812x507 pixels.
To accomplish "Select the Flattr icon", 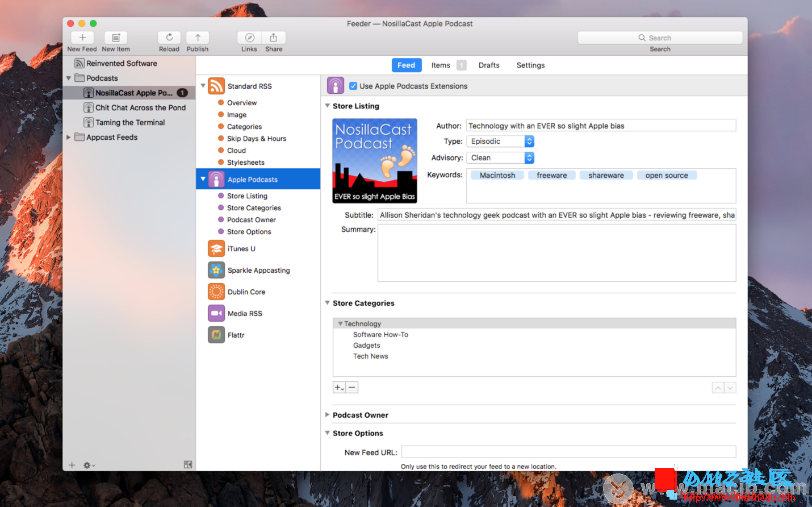I will coord(216,335).
